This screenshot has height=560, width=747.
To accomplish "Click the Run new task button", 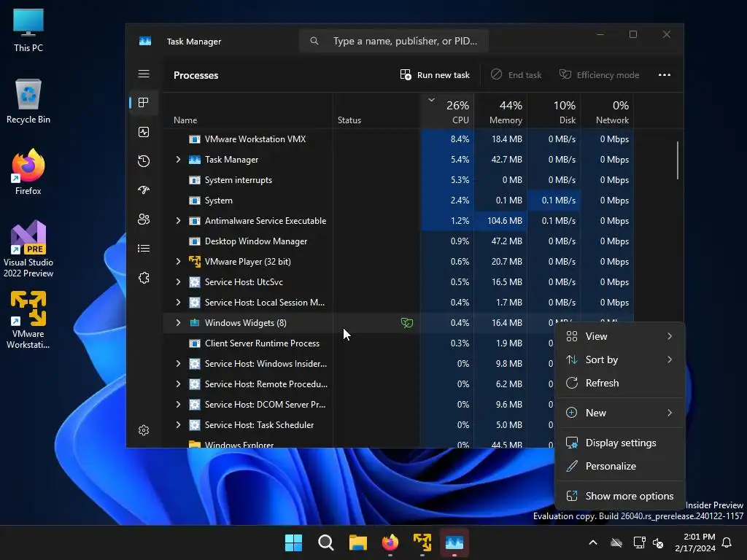I will tap(435, 75).
